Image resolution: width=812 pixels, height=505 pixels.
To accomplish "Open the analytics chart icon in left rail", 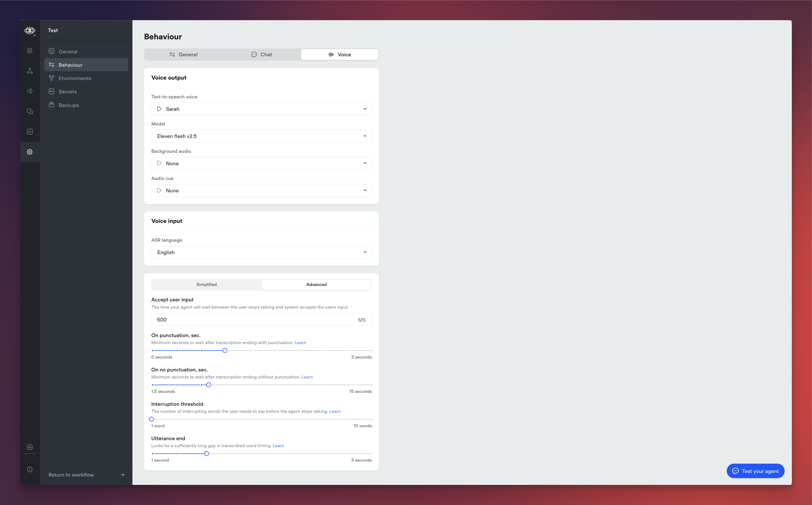I will (x=30, y=132).
